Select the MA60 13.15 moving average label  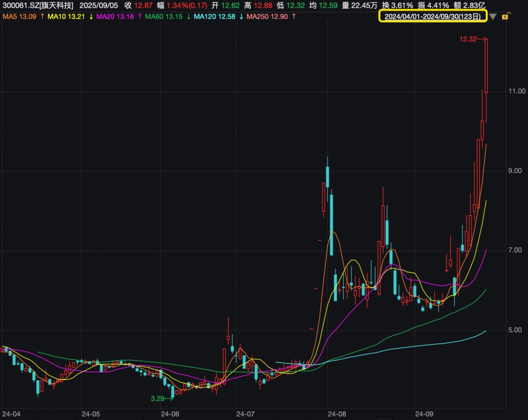pos(164,17)
